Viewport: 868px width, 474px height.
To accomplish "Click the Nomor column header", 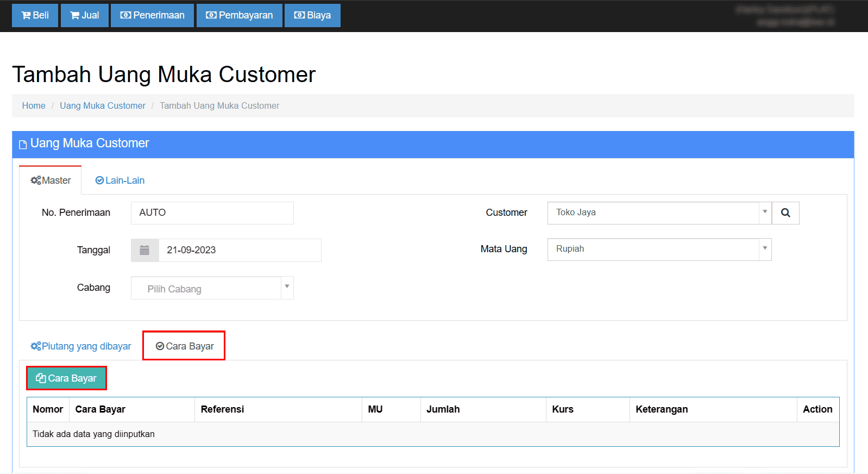I will click(x=48, y=409).
